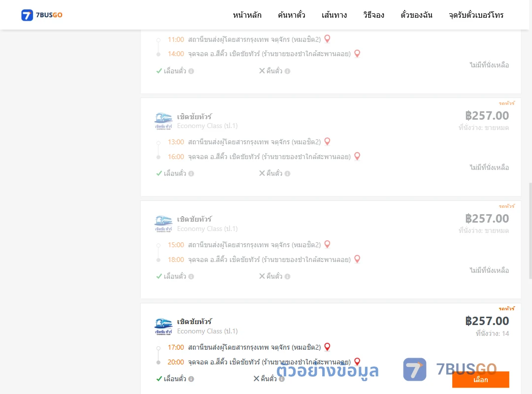
Task: Click เลื่อนตั๋ว info icon in 17:00 trip
Action: pyautogui.click(x=191, y=379)
